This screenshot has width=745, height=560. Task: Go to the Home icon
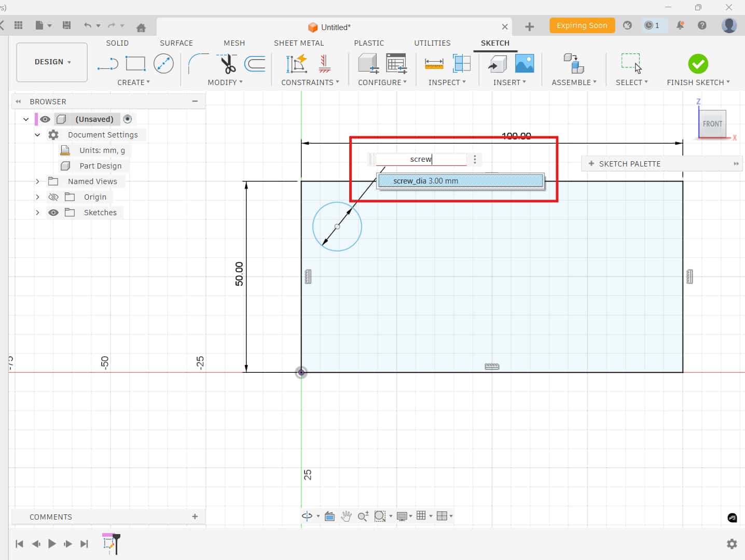(x=141, y=27)
